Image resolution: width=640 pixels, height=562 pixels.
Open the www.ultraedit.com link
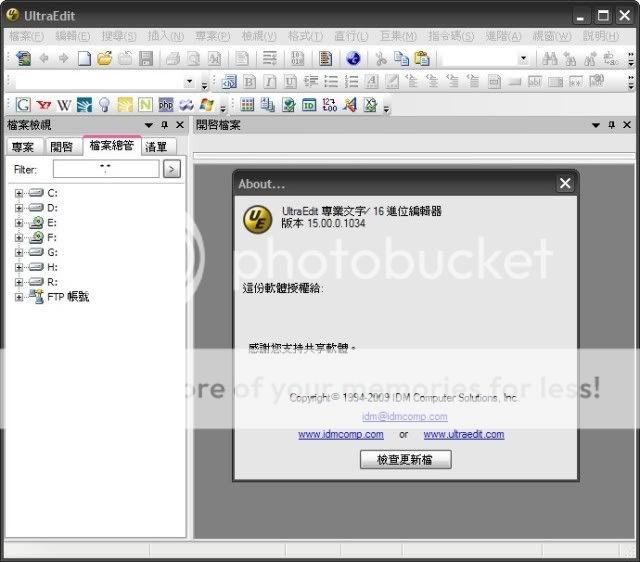(x=463, y=435)
